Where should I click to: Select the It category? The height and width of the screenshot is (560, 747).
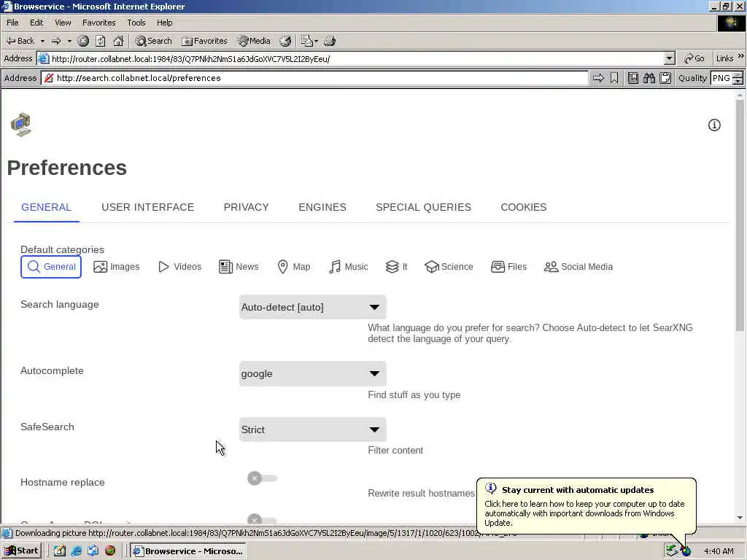(x=397, y=267)
